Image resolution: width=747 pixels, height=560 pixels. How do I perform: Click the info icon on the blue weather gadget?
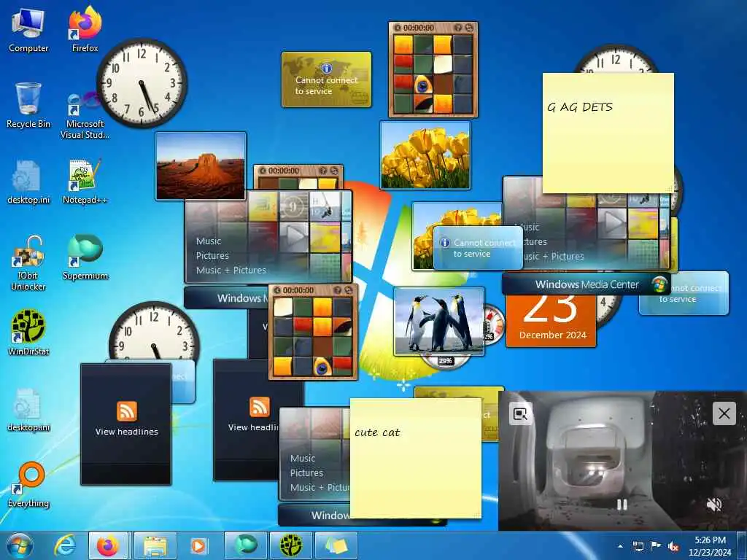pyautogui.click(x=446, y=242)
